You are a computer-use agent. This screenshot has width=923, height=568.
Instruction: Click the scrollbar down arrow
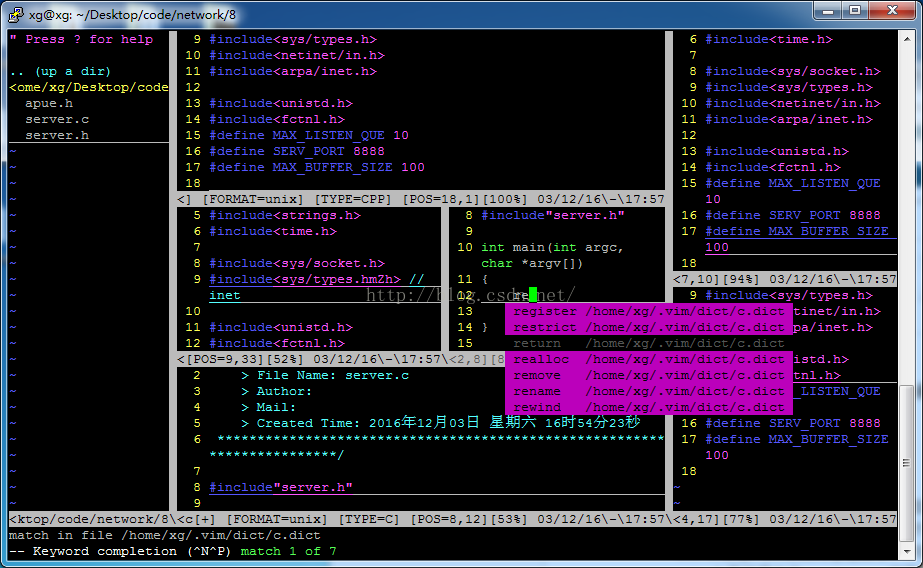(907, 551)
